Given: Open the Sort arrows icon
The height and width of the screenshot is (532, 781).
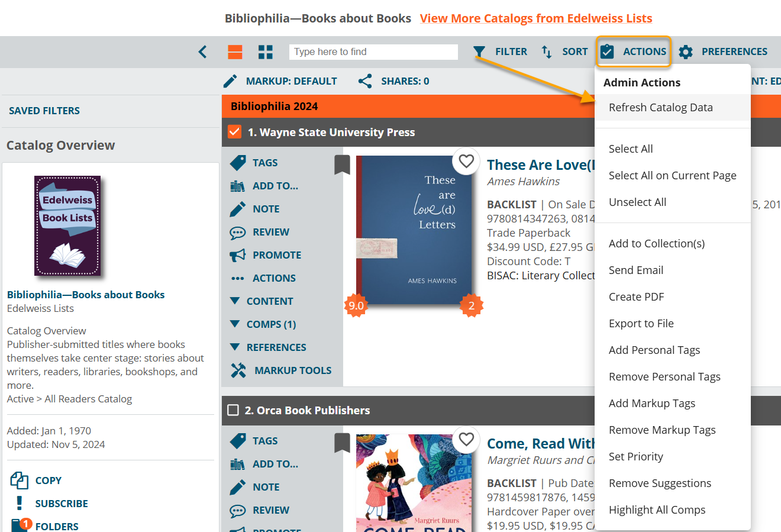Looking at the screenshot, I should (547, 52).
